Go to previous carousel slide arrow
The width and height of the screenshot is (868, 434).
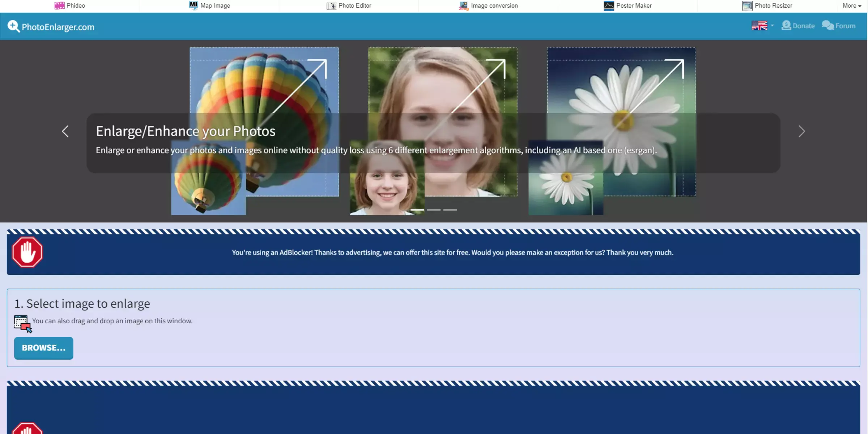coord(65,131)
